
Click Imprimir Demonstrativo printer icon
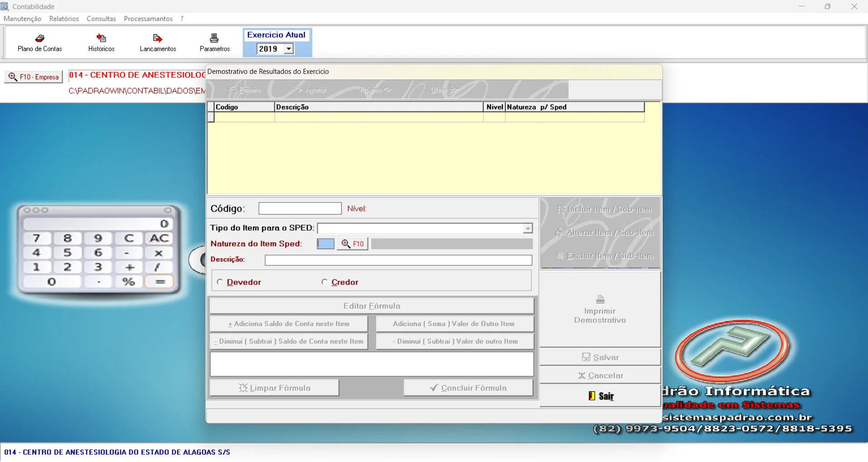tap(600, 300)
